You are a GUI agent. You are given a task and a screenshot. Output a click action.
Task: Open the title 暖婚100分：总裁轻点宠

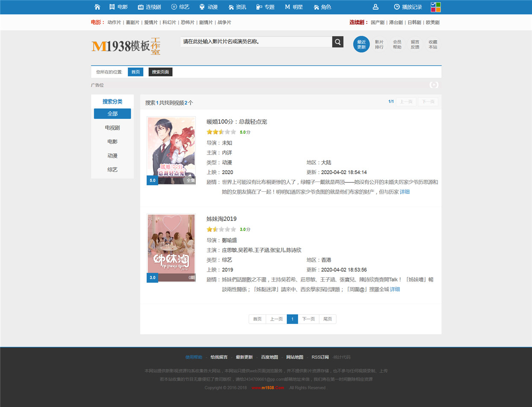point(237,122)
